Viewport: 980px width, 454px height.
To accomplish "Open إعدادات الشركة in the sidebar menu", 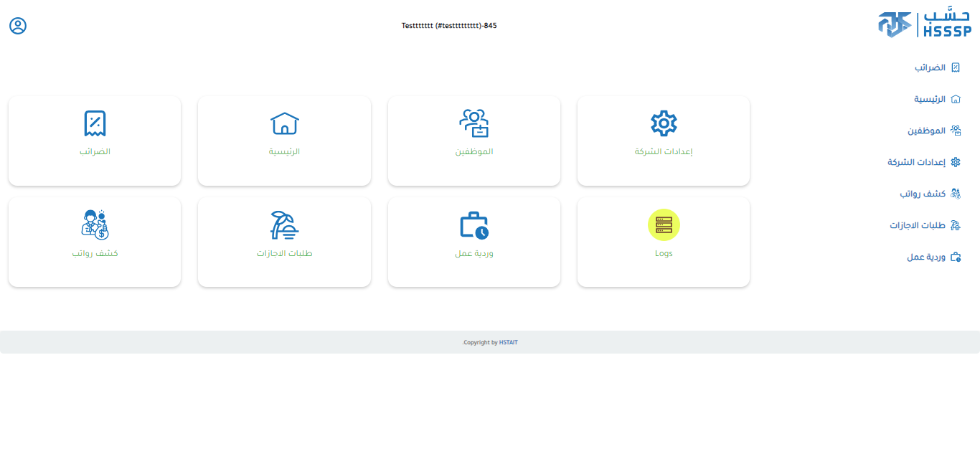I will coord(917,162).
